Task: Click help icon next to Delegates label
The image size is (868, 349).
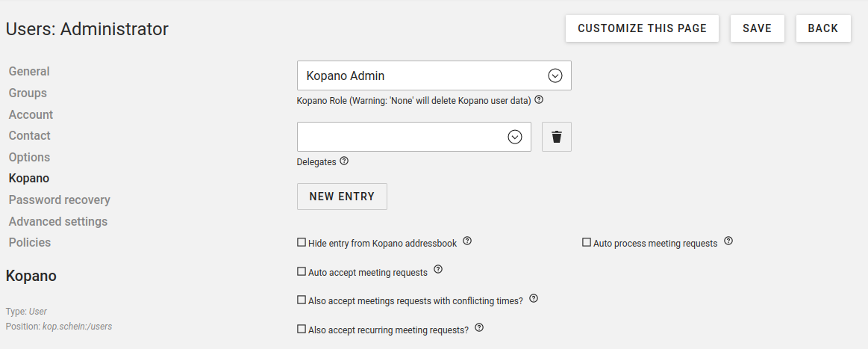Action: (x=344, y=161)
